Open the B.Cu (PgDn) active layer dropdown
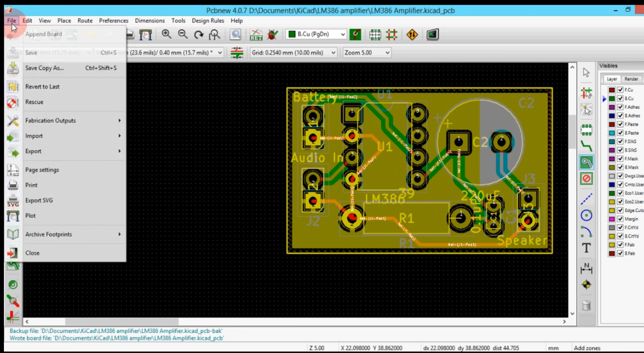The width and height of the screenshot is (644, 353). [x=316, y=35]
